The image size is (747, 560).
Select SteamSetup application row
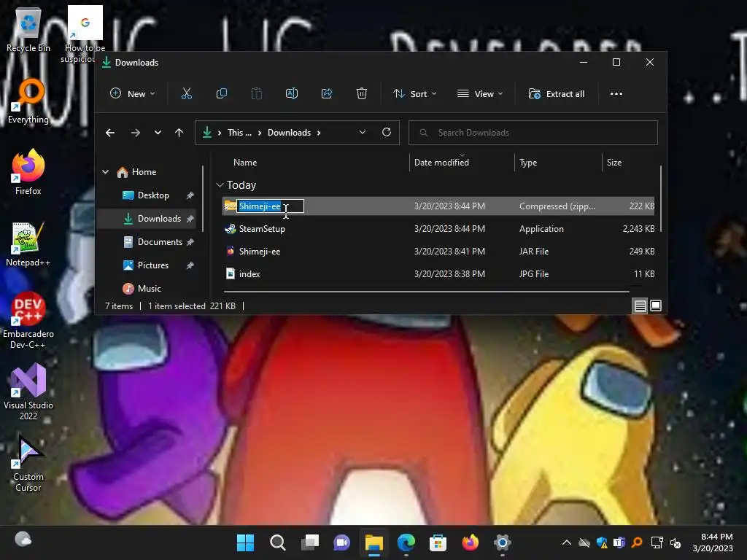point(438,229)
